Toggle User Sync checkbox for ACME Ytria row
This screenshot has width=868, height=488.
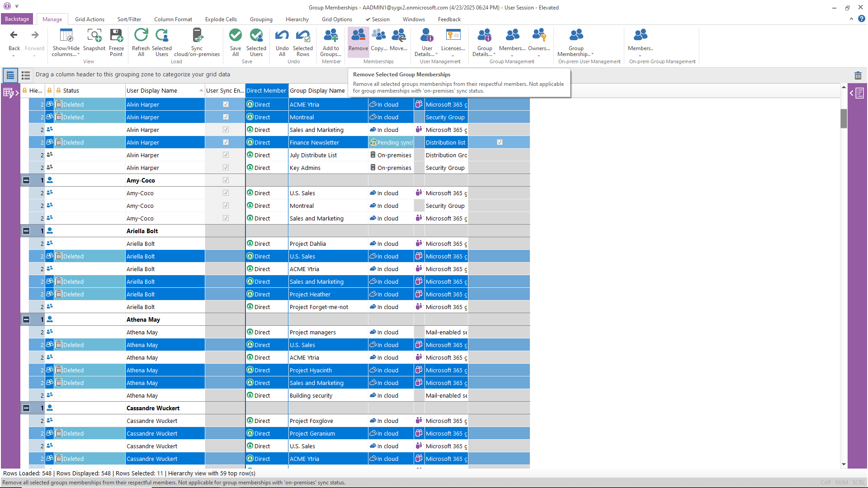pyautogui.click(x=226, y=104)
